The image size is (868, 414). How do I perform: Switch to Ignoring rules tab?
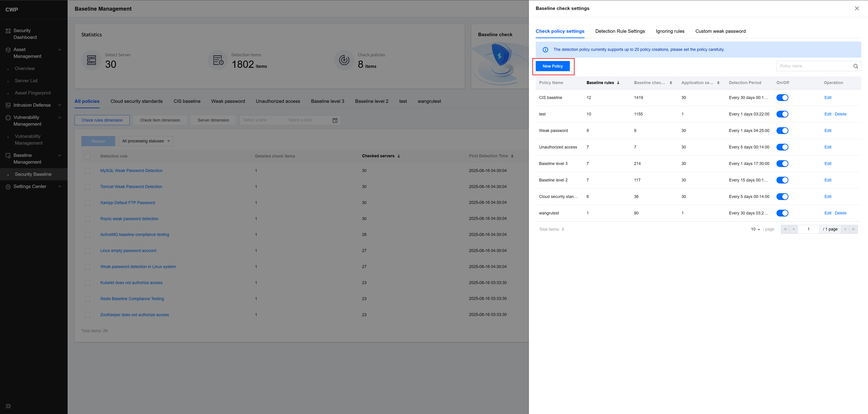670,31
